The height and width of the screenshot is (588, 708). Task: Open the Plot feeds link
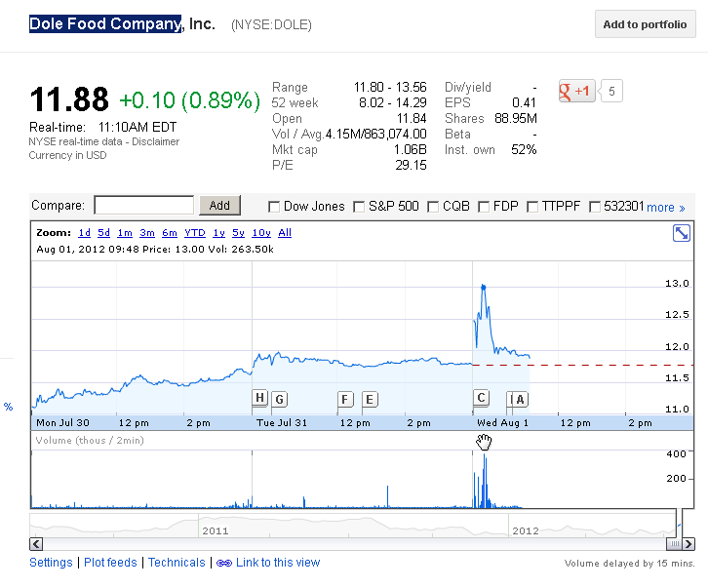click(110, 563)
